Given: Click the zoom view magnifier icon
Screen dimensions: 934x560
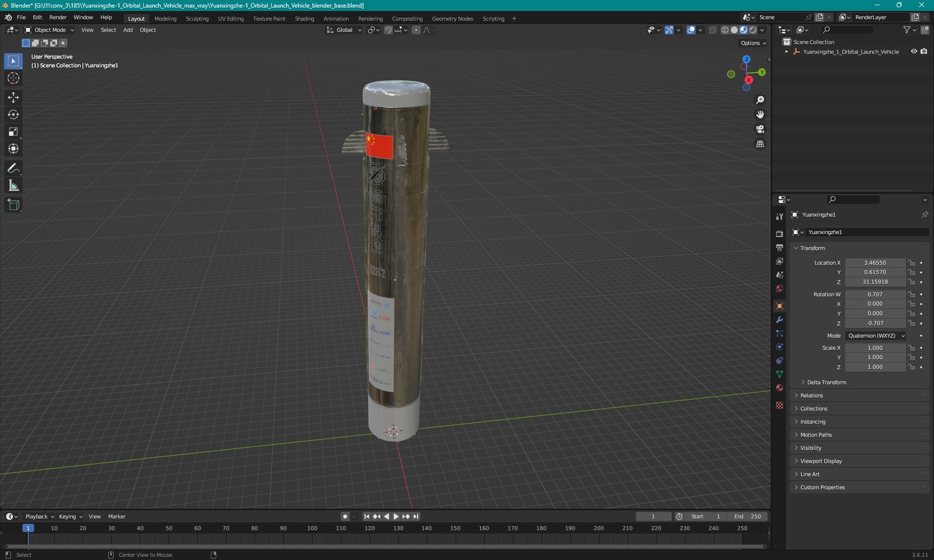Looking at the screenshot, I should tap(760, 100).
